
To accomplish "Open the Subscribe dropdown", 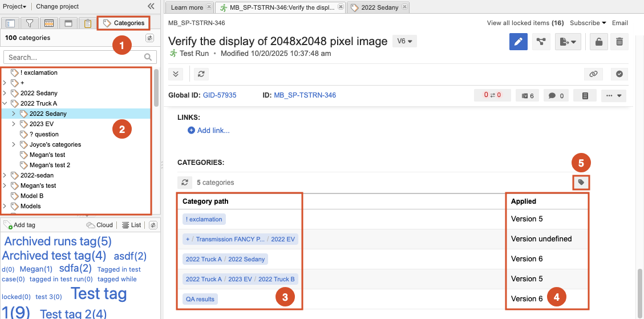I will coord(588,23).
